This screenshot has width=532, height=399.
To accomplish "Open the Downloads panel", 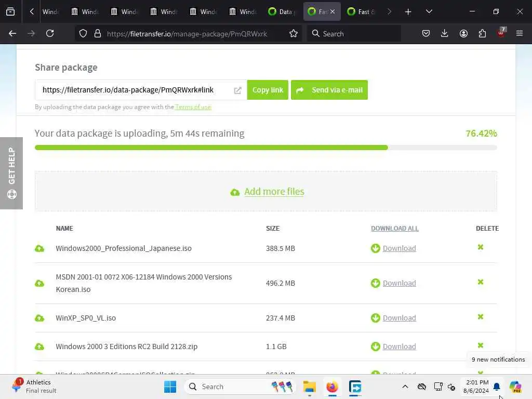I will click(x=445, y=33).
